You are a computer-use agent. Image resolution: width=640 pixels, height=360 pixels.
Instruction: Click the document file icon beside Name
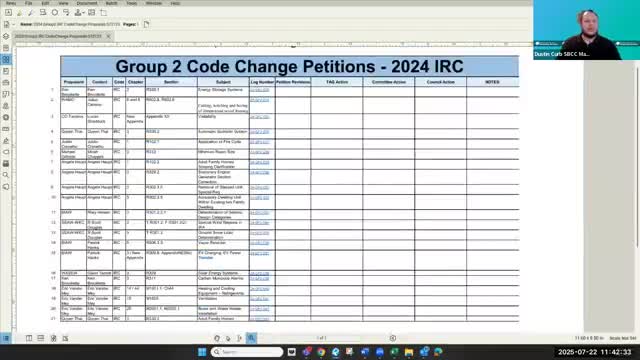click(7, 24)
